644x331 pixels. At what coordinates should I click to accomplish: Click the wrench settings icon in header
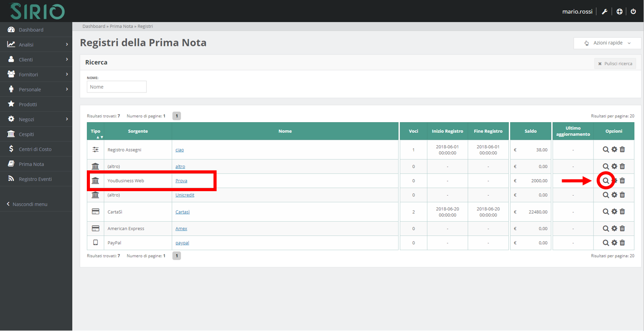tap(605, 12)
